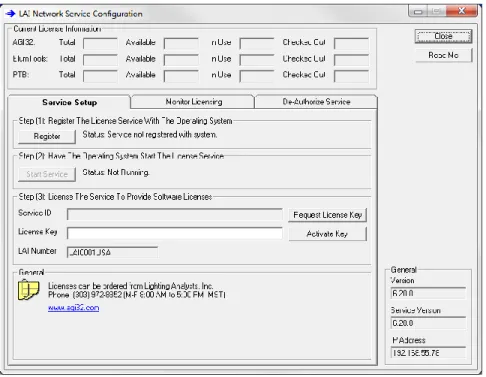Click the AGI32 In Use field
Image resolution: width=486 pixels, height=377 pixels.
(x=257, y=43)
